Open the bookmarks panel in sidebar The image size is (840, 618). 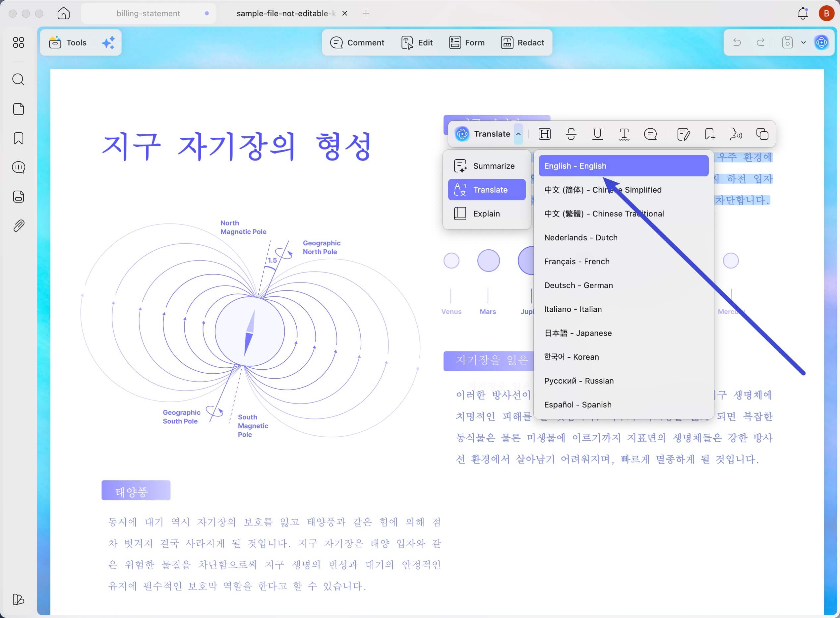pyautogui.click(x=18, y=138)
